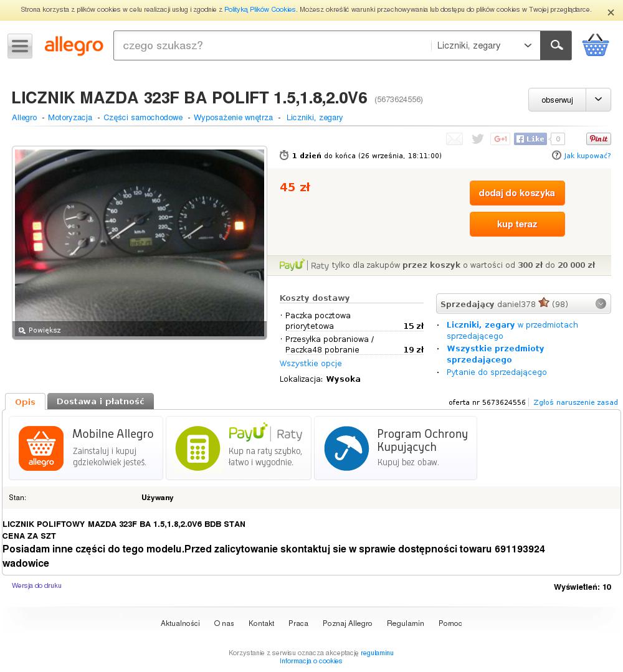Open the shopping basket icon
Screen dimensions: 623x672
[x=595, y=45]
